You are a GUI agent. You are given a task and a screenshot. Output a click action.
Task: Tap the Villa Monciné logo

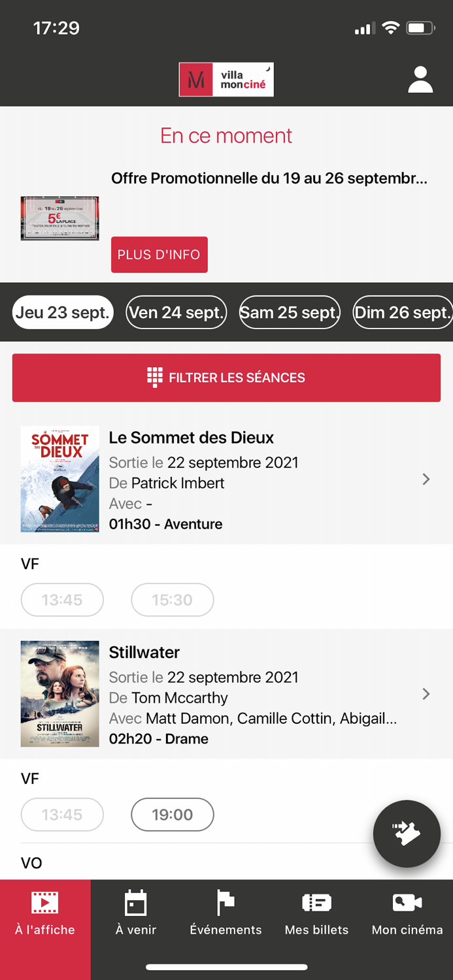click(226, 80)
